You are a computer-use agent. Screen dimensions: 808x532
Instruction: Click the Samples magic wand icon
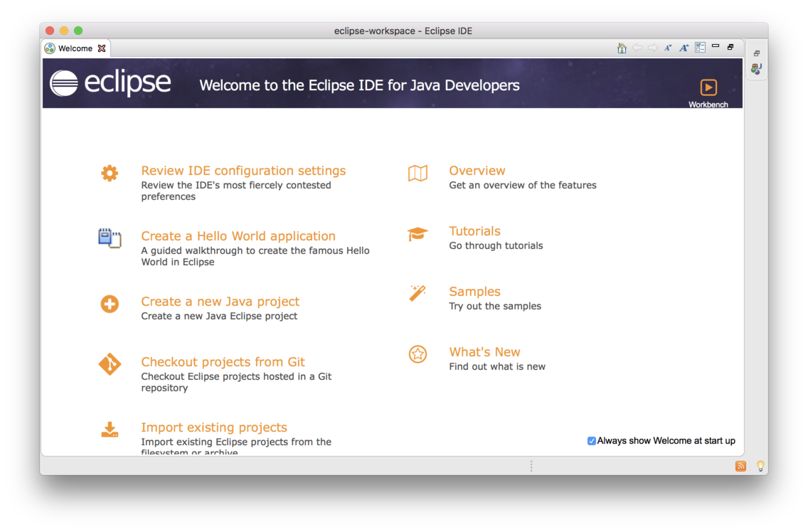point(418,293)
